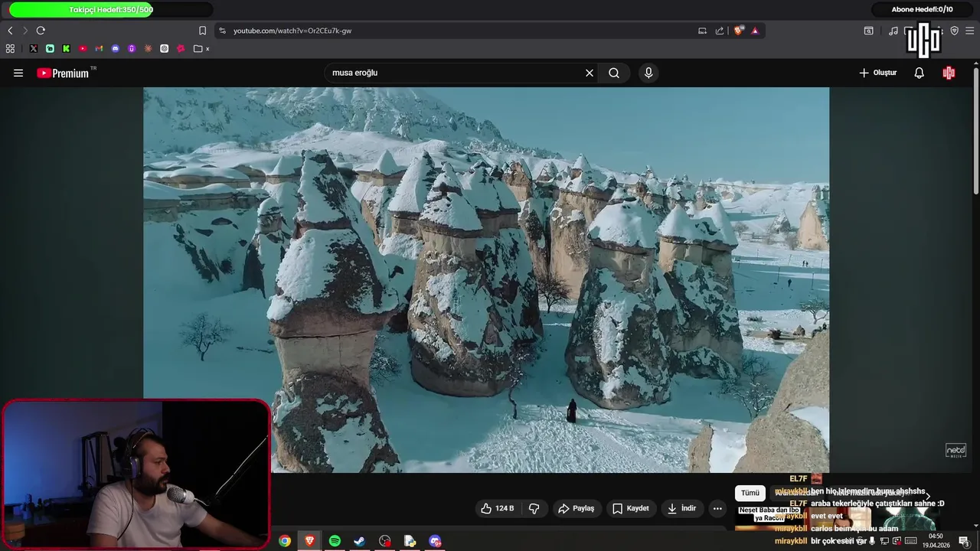Screen dimensions: 980x551
Task: Run the search with the magnifier button
Action: tap(614, 73)
